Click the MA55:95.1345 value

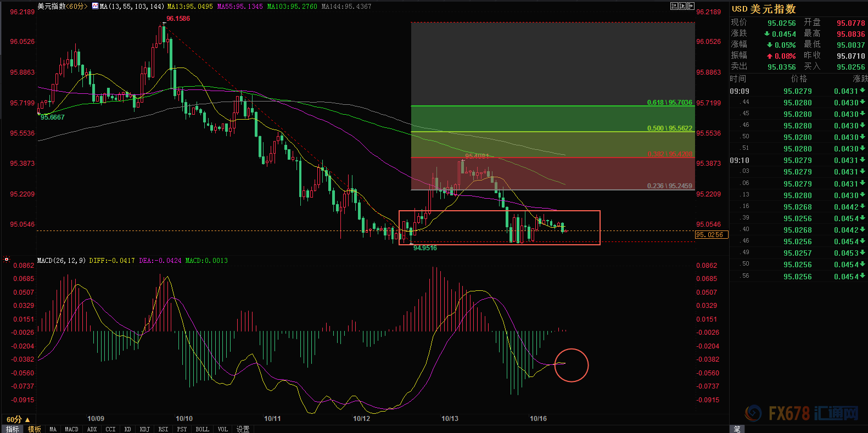click(x=240, y=7)
